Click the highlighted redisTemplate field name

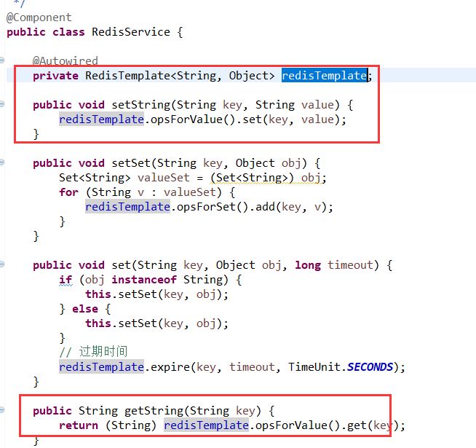(325, 75)
